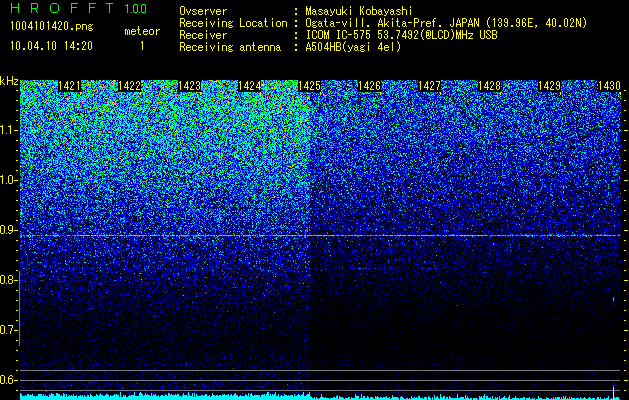Screen dimensions: 629x400
Task: Click the meteor count label
Action: point(142,31)
